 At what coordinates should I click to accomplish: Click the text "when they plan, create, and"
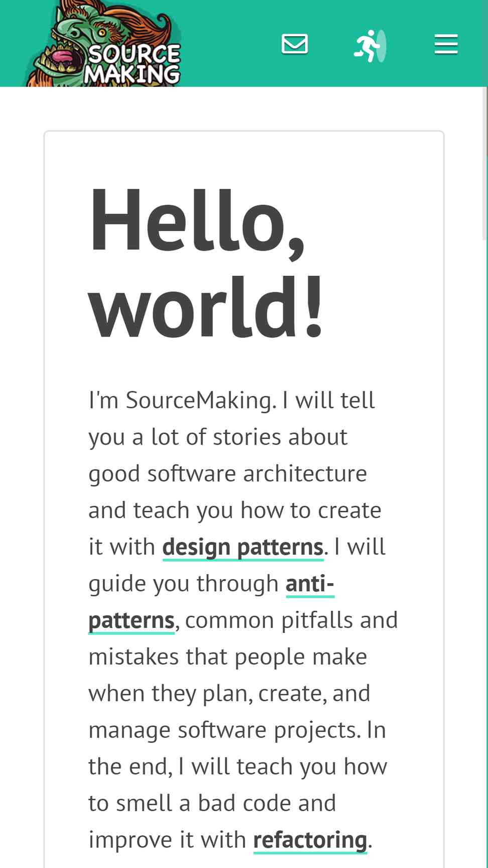[229, 694]
